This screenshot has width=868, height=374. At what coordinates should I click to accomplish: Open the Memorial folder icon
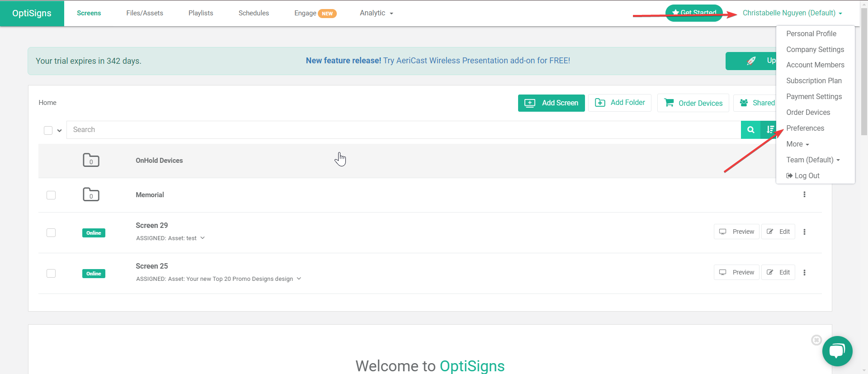(x=91, y=195)
